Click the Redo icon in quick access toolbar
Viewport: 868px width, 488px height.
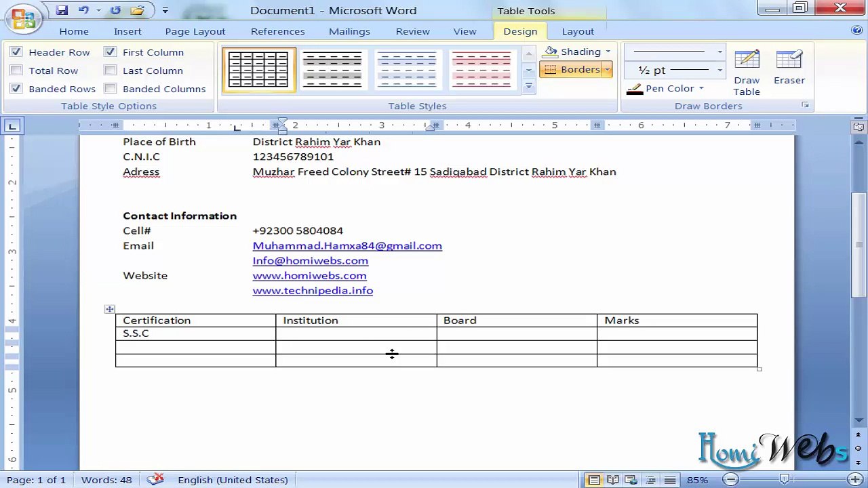click(115, 10)
